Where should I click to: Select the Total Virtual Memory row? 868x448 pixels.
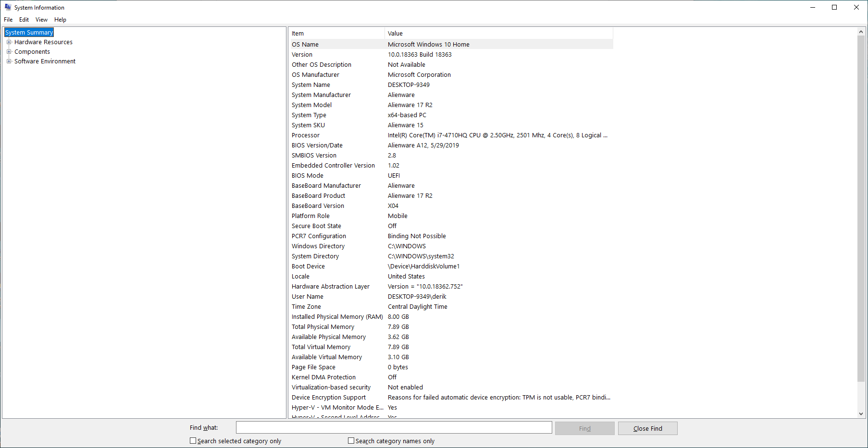click(451, 347)
